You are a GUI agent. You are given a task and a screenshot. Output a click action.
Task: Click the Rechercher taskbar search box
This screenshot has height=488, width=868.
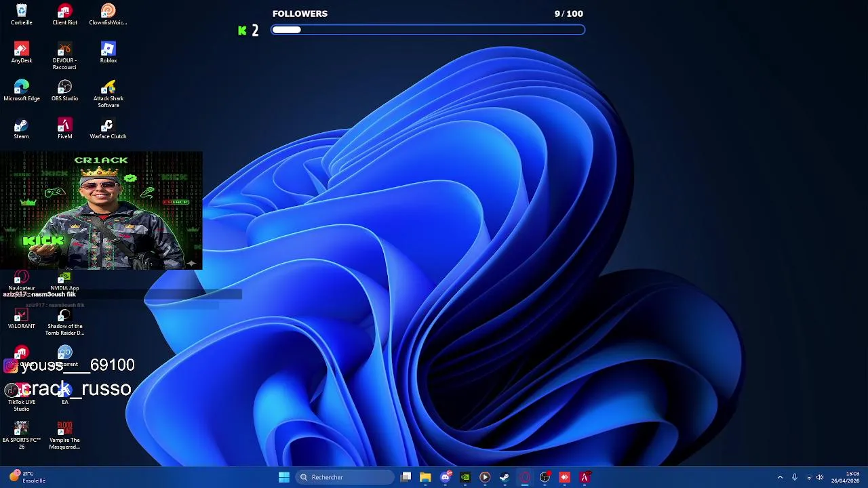point(345,477)
